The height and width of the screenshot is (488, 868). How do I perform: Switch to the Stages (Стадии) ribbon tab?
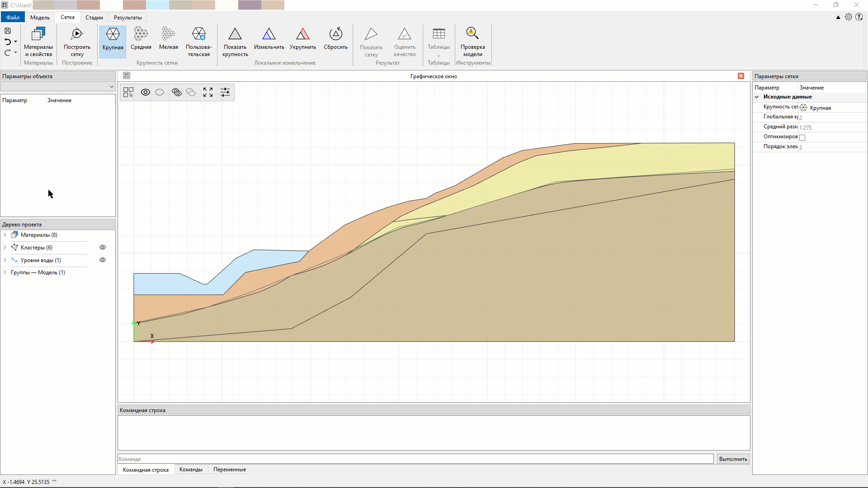pyautogui.click(x=94, y=18)
